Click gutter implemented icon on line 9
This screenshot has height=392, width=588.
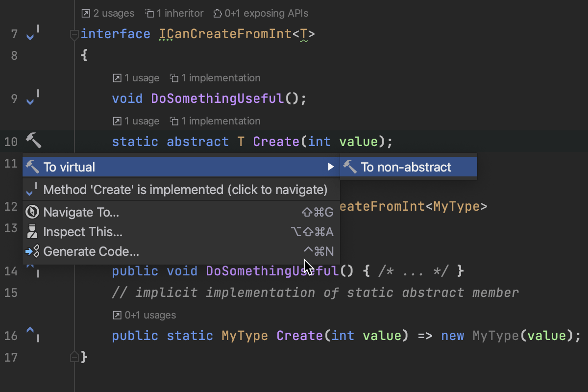[x=32, y=98]
